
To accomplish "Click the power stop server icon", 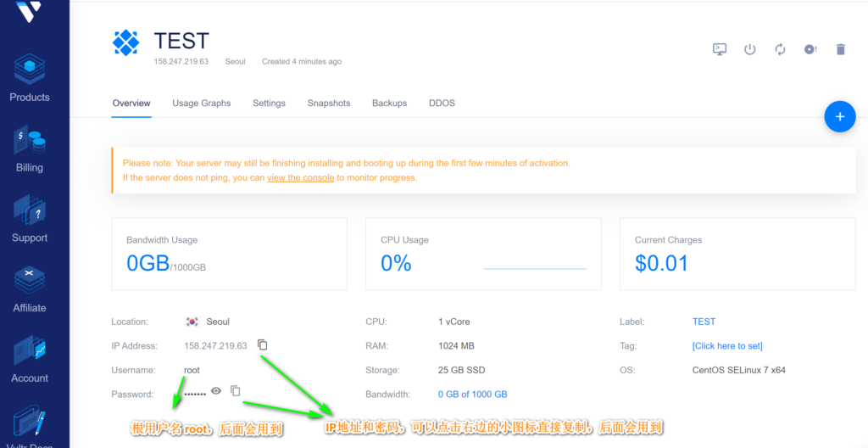I will pos(749,49).
